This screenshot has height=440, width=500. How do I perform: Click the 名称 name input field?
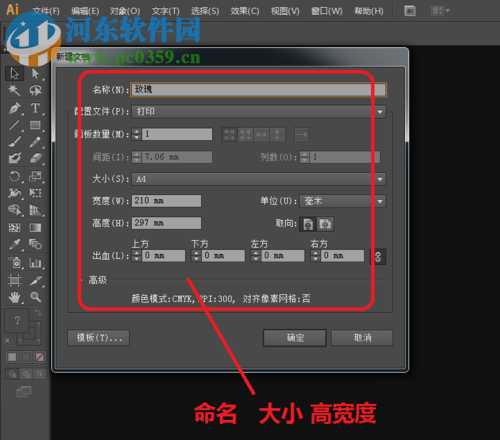click(258, 89)
